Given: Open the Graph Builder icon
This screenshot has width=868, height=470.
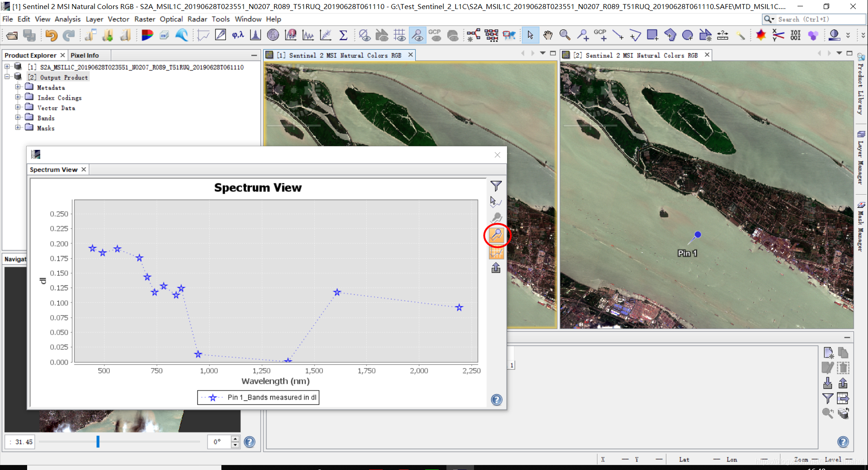Looking at the screenshot, I should click(474, 35).
